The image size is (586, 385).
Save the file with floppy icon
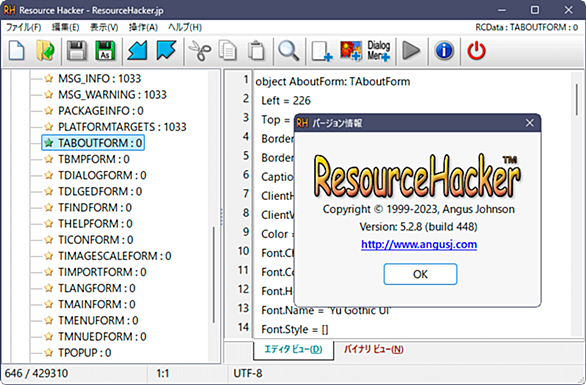(x=77, y=50)
